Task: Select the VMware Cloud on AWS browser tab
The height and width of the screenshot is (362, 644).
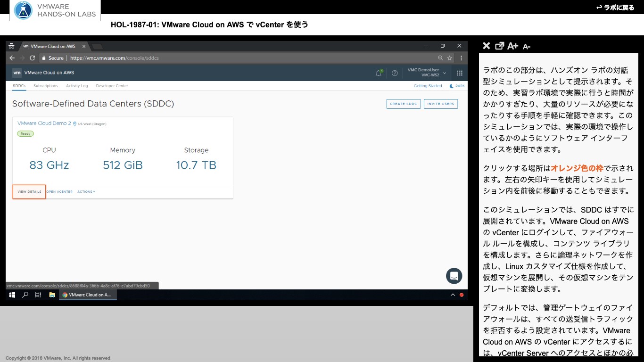Action: (x=53, y=46)
